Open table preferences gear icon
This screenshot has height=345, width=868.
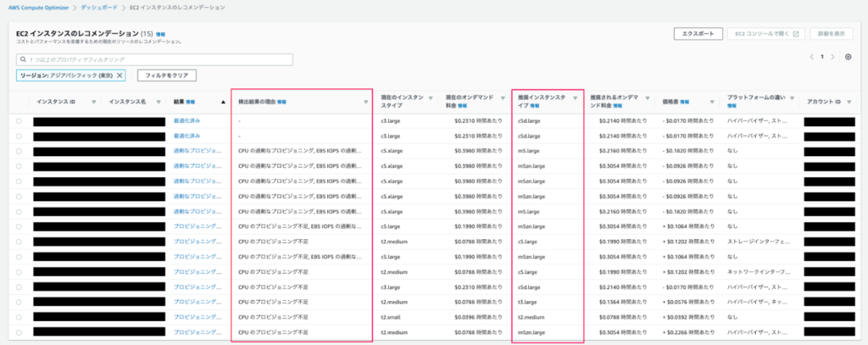(x=848, y=57)
